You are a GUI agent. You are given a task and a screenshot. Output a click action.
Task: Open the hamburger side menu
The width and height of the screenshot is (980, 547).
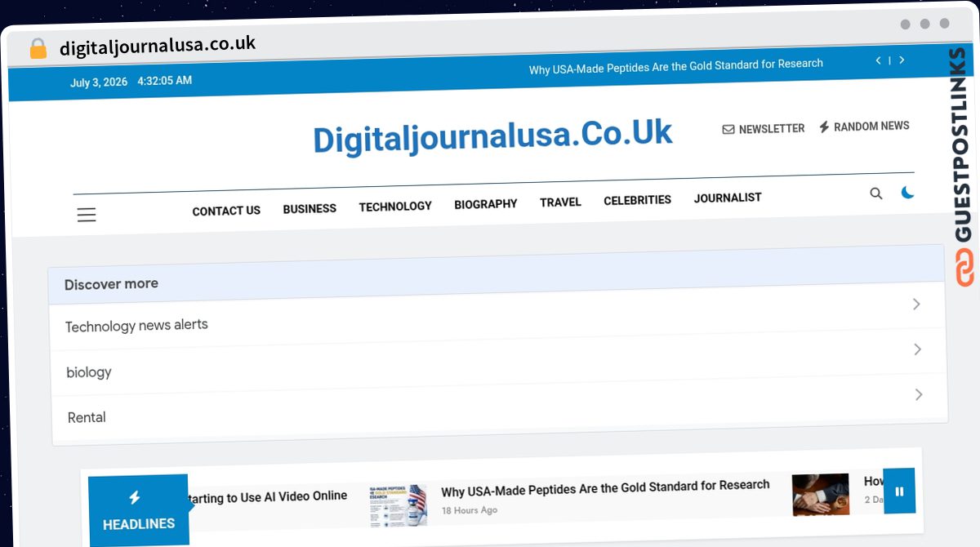coord(87,215)
